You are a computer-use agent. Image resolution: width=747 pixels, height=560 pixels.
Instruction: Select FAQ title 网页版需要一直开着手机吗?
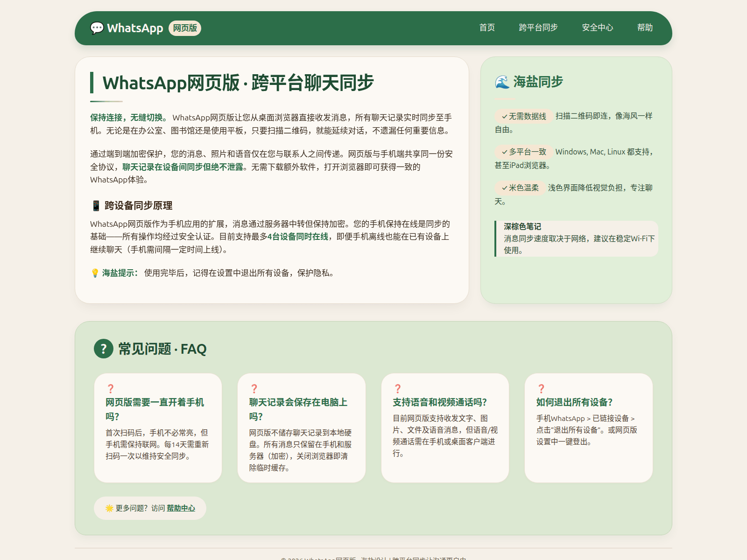coord(155,409)
